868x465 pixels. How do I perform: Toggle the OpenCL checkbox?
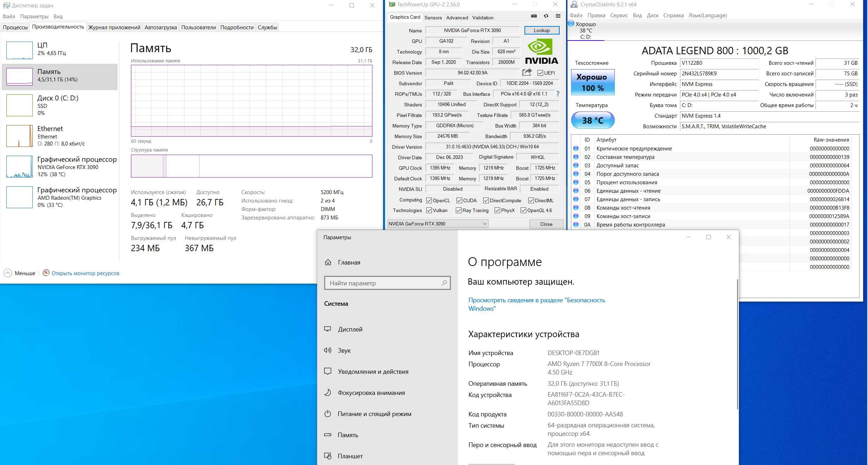point(429,200)
